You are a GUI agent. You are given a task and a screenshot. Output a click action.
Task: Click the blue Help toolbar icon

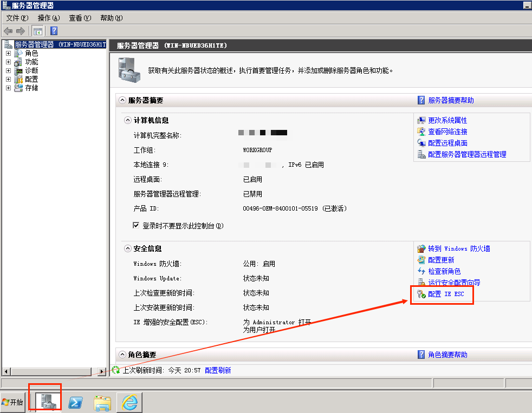54,31
